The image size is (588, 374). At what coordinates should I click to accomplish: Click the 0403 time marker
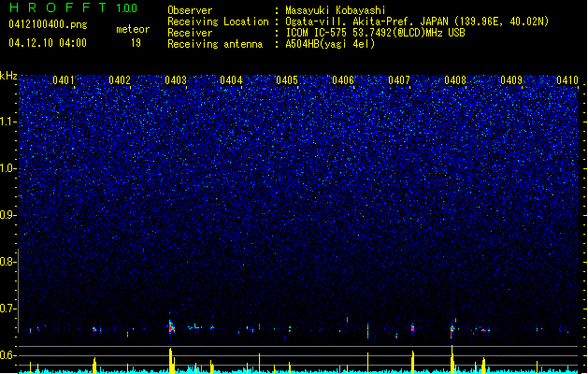[176, 80]
